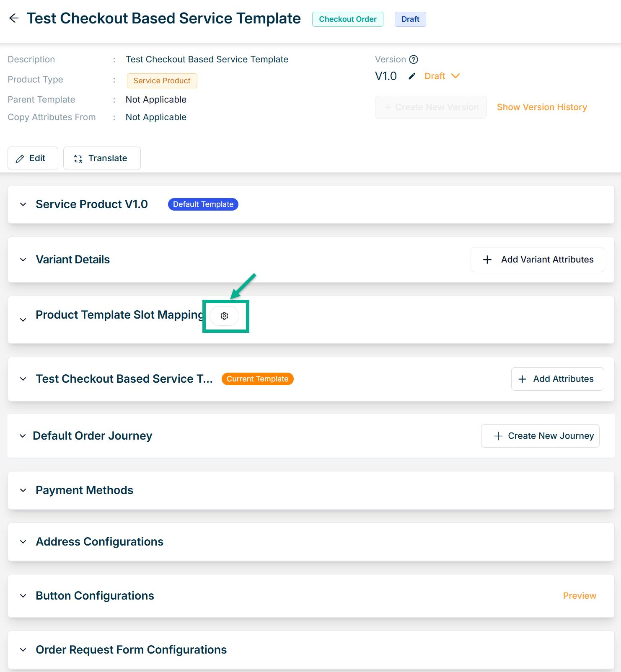The height and width of the screenshot is (672, 621).
Task: Click Show Version History link
Action: tap(542, 107)
